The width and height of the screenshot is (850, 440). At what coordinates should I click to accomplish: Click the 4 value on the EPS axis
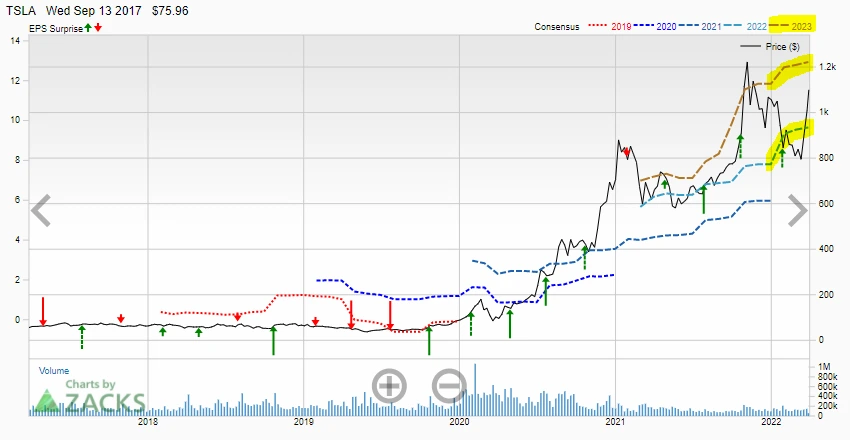pos(18,240)
